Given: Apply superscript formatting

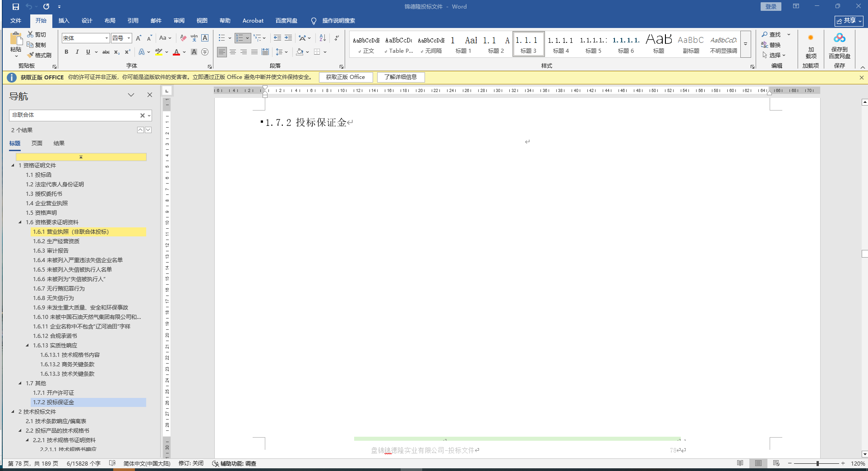Looking at the screenshot, I should [128, 52].
